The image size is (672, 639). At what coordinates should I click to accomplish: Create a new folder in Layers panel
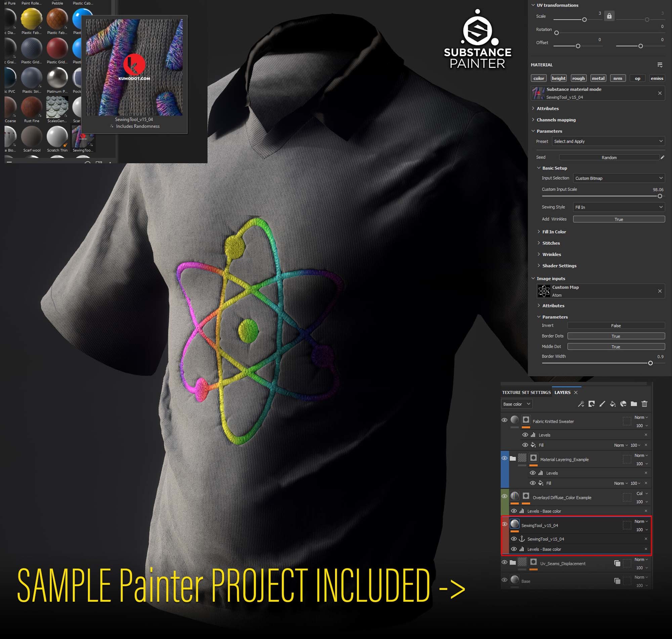coord(634,404)
